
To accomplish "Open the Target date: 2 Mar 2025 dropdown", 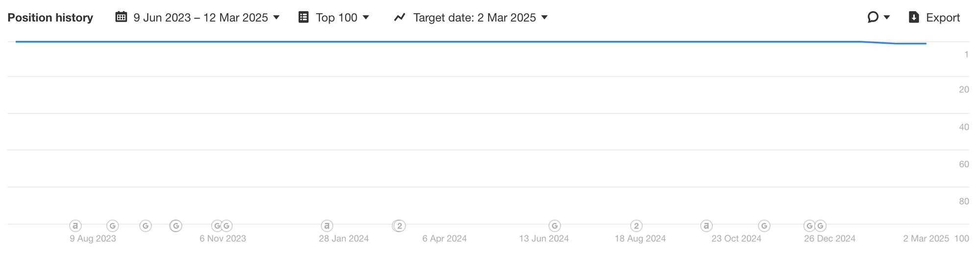I will pyautogui.click(x=471, y=17).
